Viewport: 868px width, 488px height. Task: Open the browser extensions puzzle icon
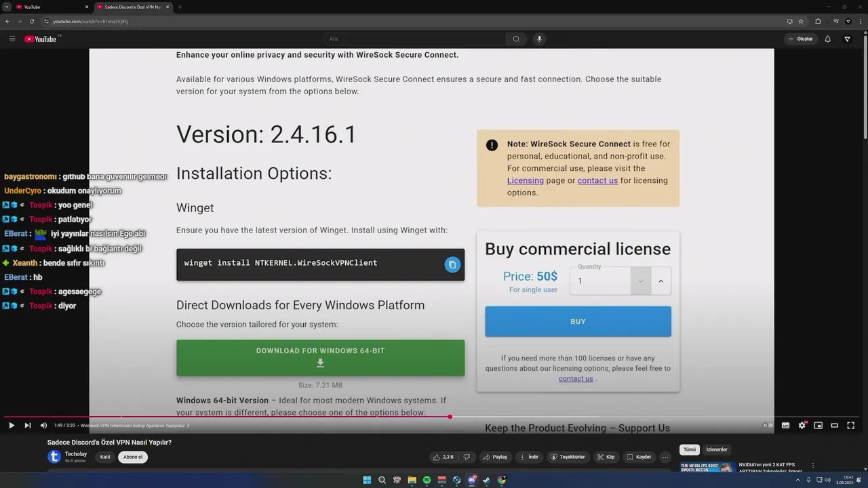tap(818, 21)
